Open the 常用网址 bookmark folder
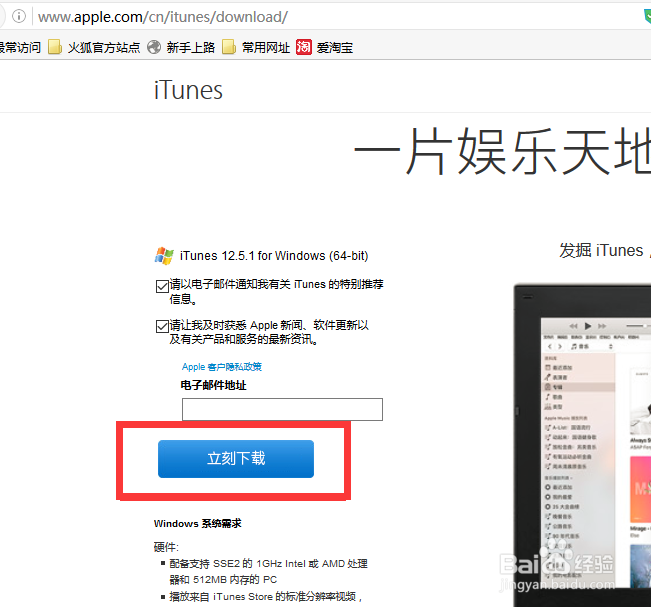The height and width of the screenshot is (607, 651). tap(256, 47)
